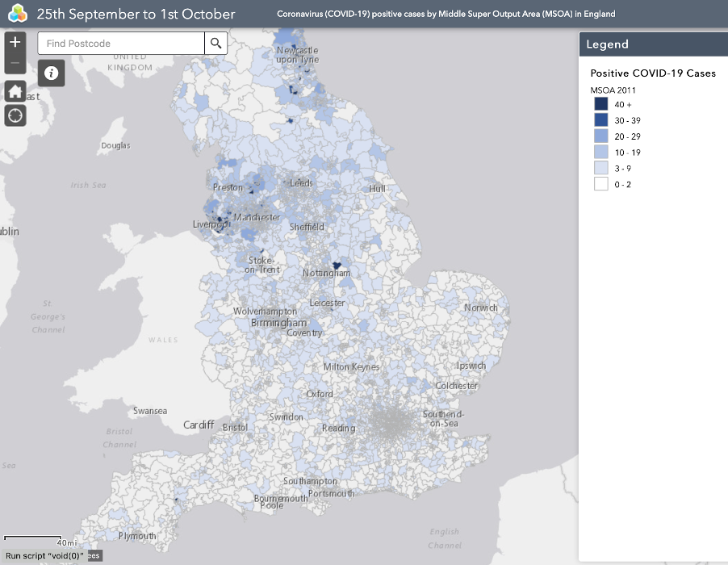This screenshot has width=728, height=565.
Task: Click the Legend panel header
Action: point(653,44)
